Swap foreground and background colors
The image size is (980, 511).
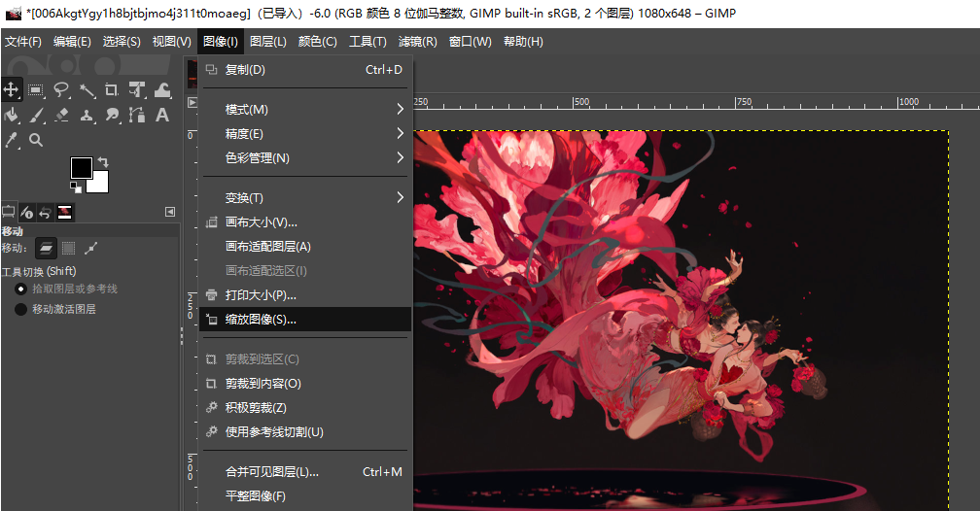pyautogui.click(x=102, y=162)
